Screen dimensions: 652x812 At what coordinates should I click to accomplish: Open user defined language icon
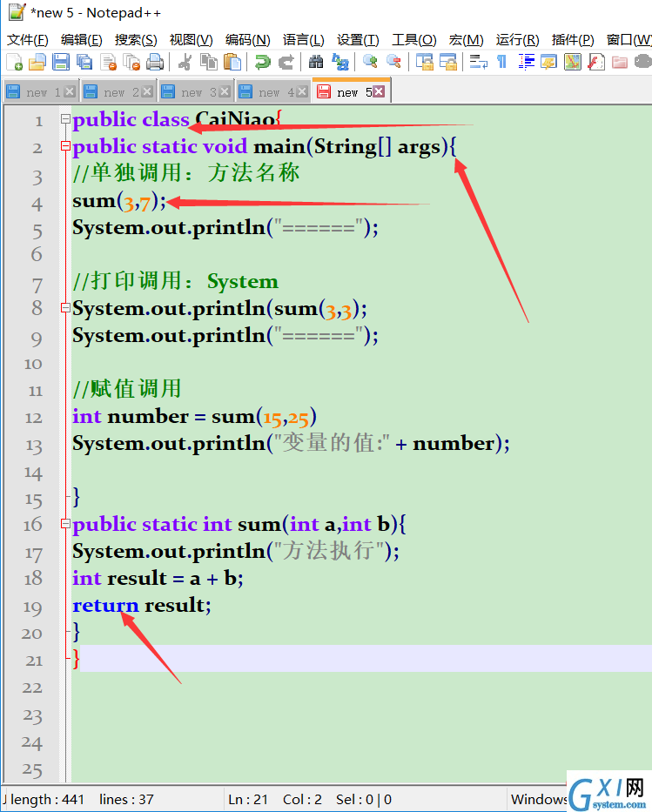[x=548, y=62]
